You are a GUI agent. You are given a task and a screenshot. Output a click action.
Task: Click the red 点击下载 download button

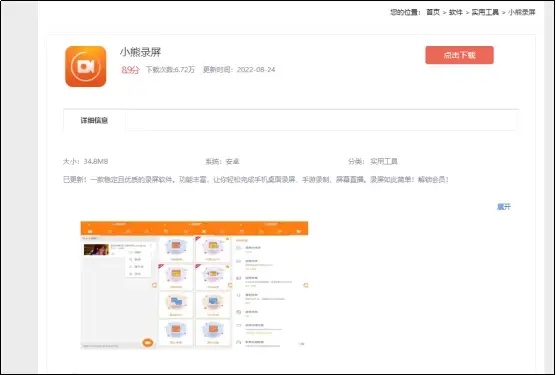pyautogui.click(x=459, y=55)
